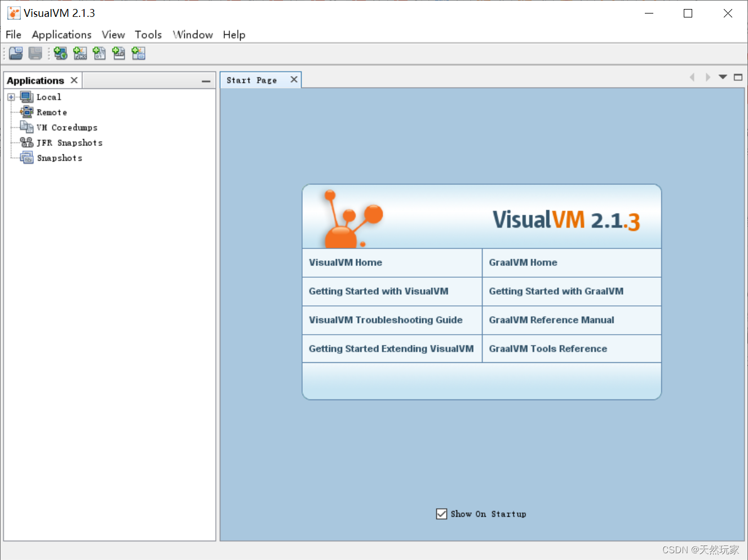Maximize the Start Page editor window
Image resolution: width=748 pixels, height=560 pixels.
tap(738, 77)
